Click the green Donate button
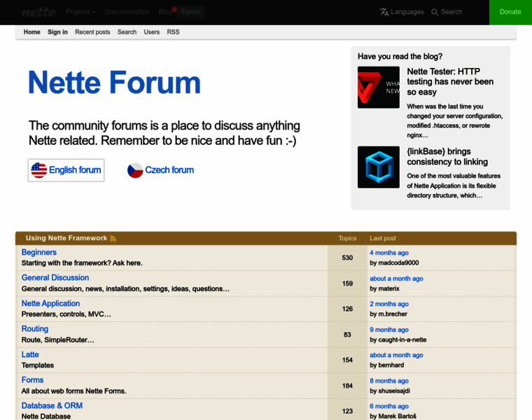Viewport: 532px width, 420px height. pos(510,12)
